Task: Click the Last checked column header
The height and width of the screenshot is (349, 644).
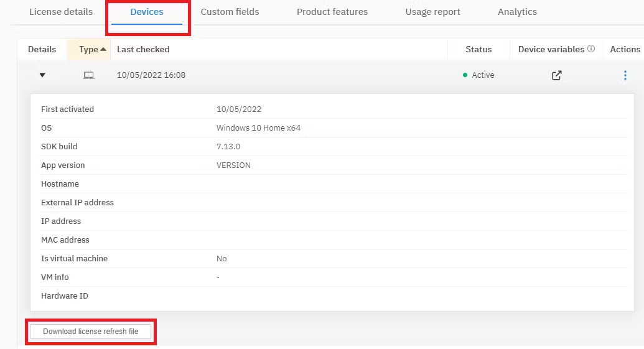Action: 143,49
